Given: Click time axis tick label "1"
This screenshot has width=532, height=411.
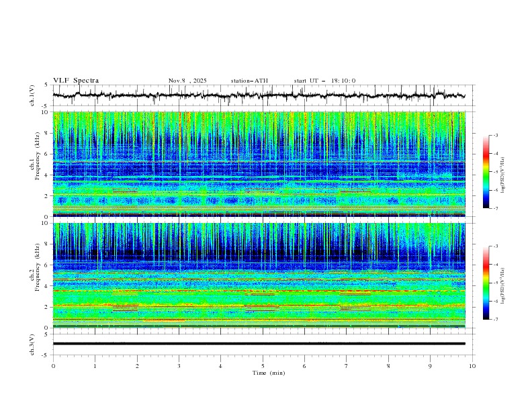Looking at the screenshot, I should [x=95, y=366].
